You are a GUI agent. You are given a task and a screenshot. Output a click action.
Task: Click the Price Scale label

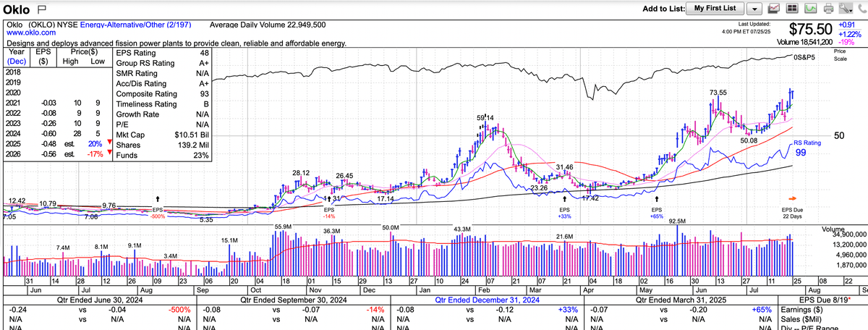(x=840, y=55)
